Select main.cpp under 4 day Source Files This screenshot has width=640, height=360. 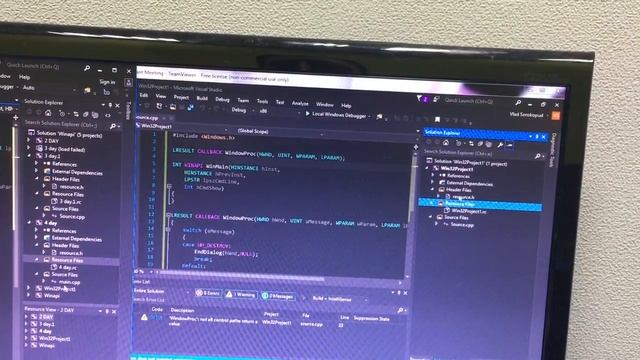click(69, 282)
